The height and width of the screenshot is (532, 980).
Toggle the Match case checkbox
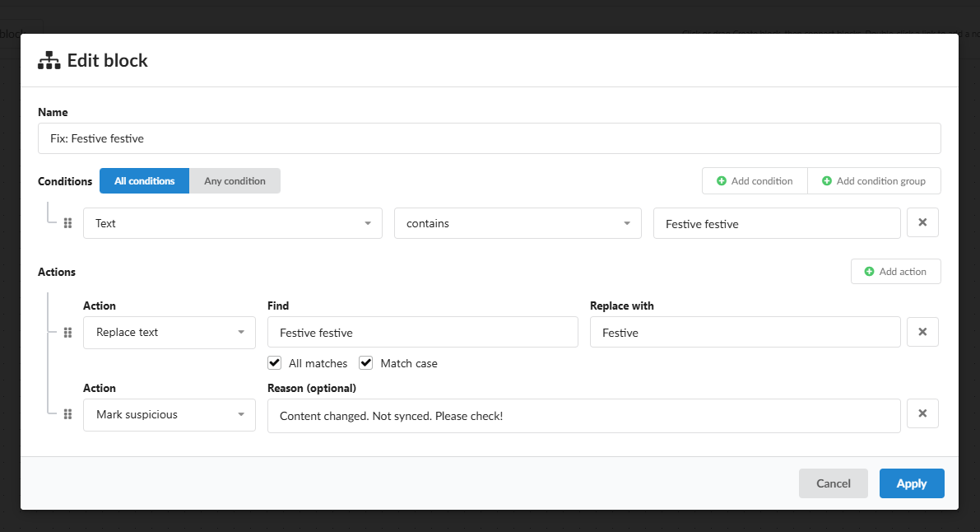365,363
